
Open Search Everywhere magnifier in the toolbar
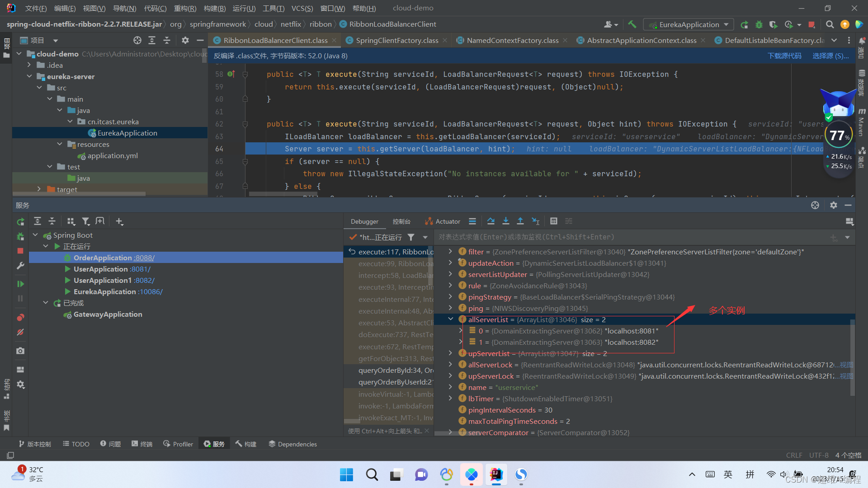click(830, 24)
